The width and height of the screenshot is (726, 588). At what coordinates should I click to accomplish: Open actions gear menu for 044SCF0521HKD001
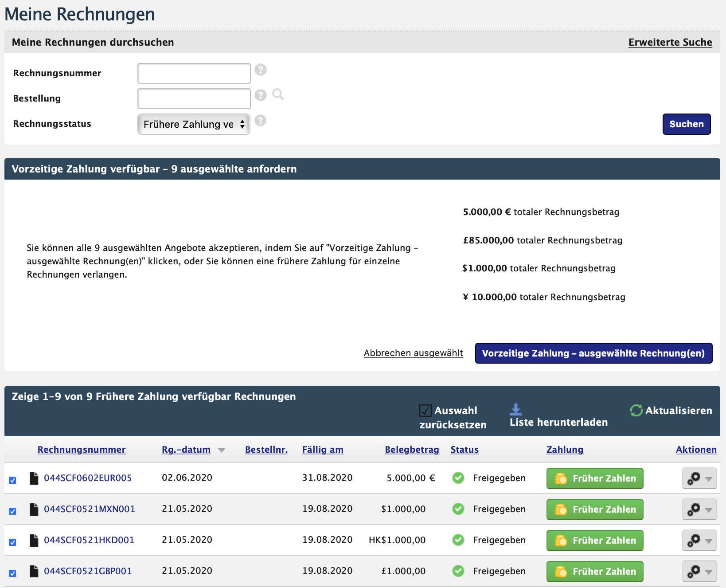[699, 541]
